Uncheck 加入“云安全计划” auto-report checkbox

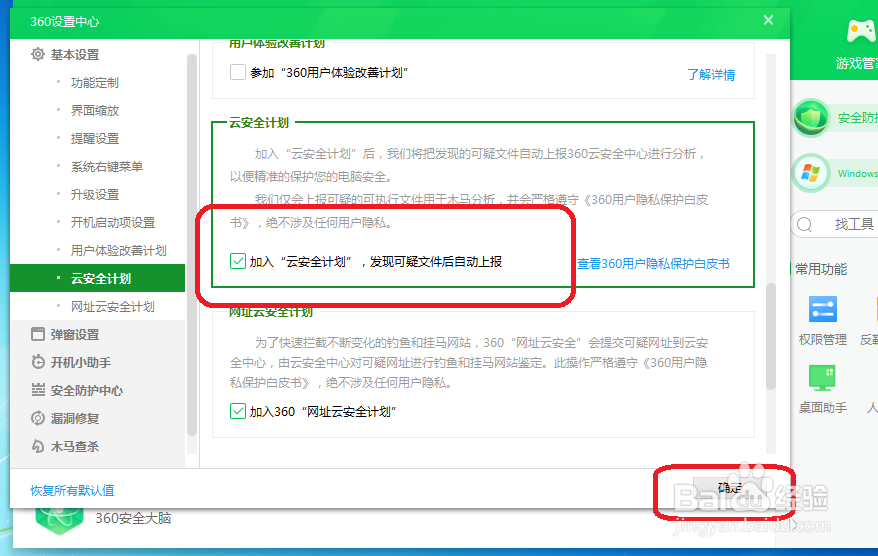pyautogui.click(x=237, y=261)
